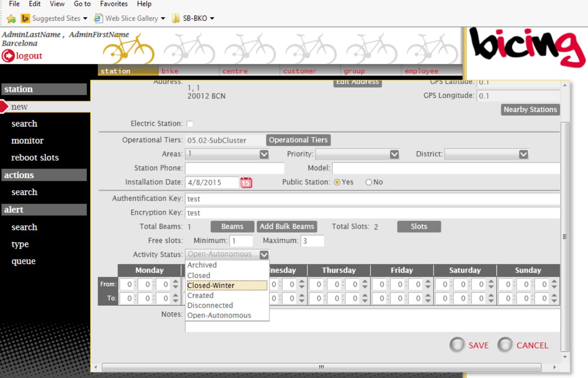Click the round CANCEL button icon

[505, 345]
